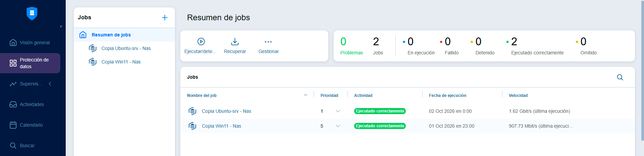
Task: Sort by Velocidad column header
Action: (518, 96)
